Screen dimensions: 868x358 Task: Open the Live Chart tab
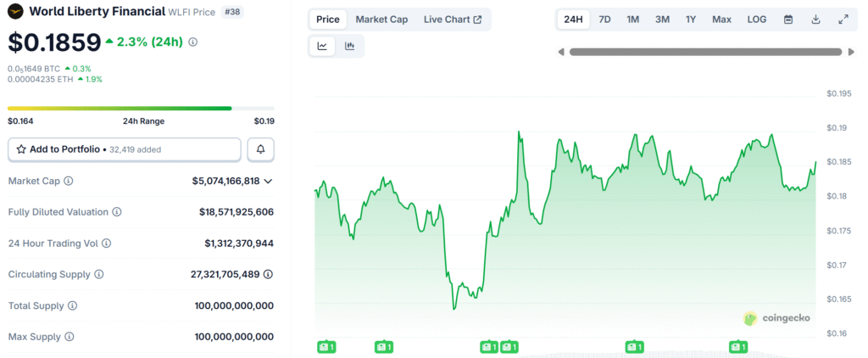point(453,20)
